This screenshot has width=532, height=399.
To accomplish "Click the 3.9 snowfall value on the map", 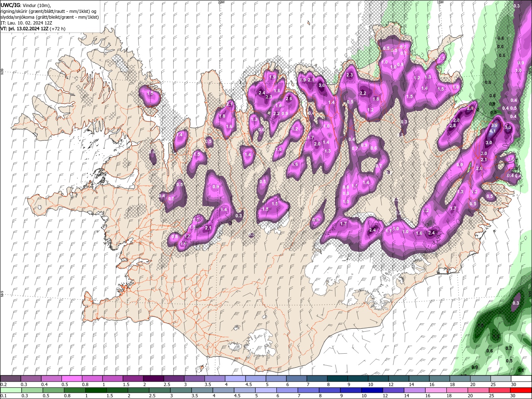I will (x=494, y=125).
